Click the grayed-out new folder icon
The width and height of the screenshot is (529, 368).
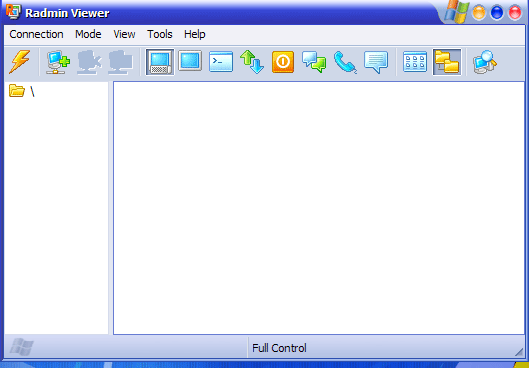tap(120, 62)
